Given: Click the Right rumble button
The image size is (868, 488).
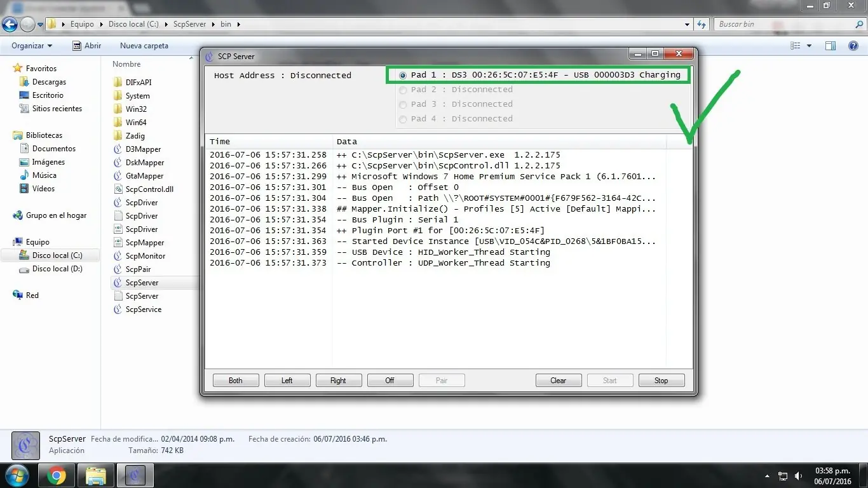Looking at the screenshot, I should click(x=339, y=381).
